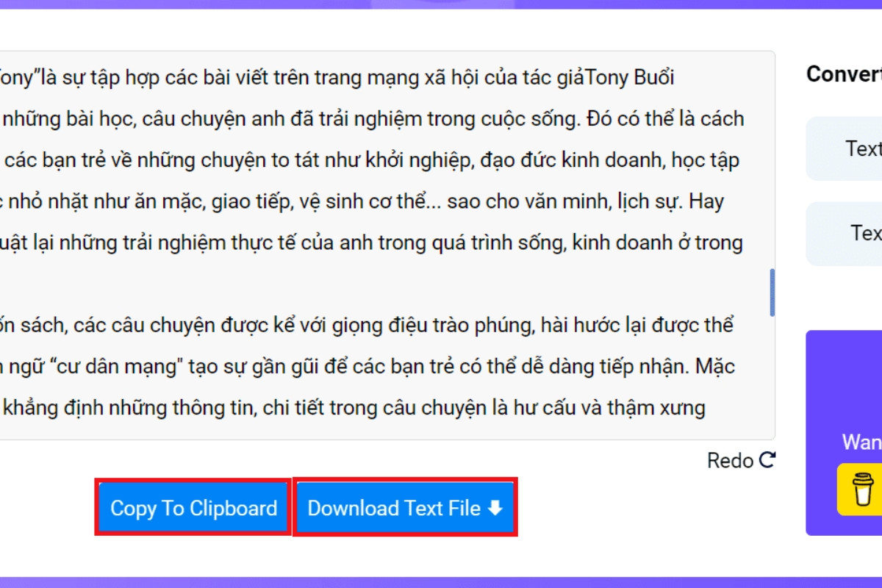Open the second Text converter option below
882x588 pixels.
tap(845, 234)
